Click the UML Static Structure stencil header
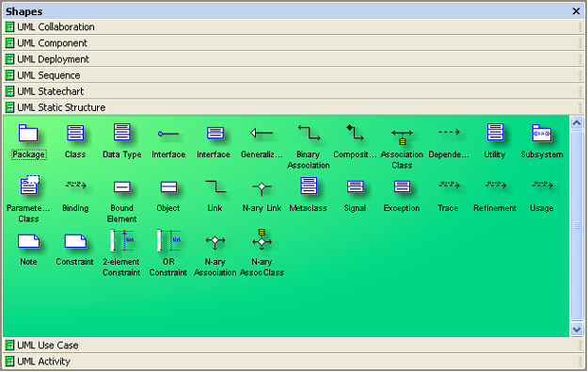The width and height of the screenshot is (588, 372). 294,107
